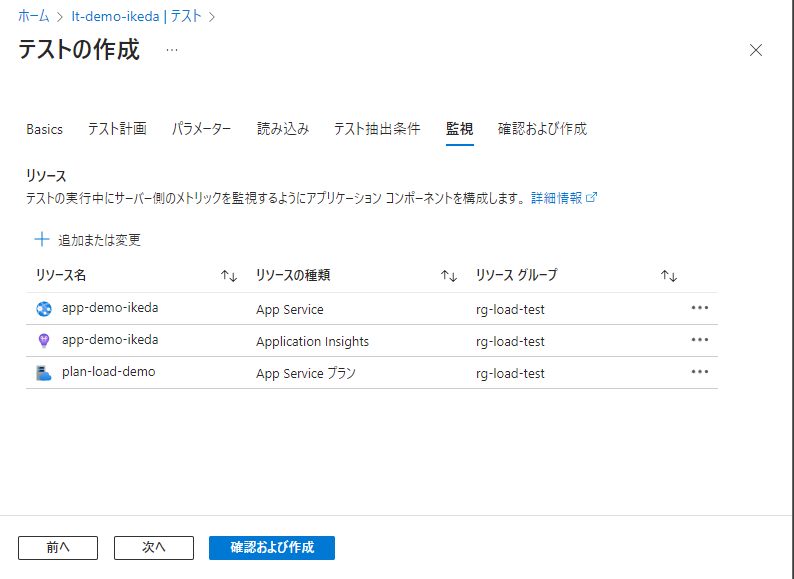794x579 pixels.
Task: Click rg-load-test in the plan-load-demo row
Action: tap(510, 373)
